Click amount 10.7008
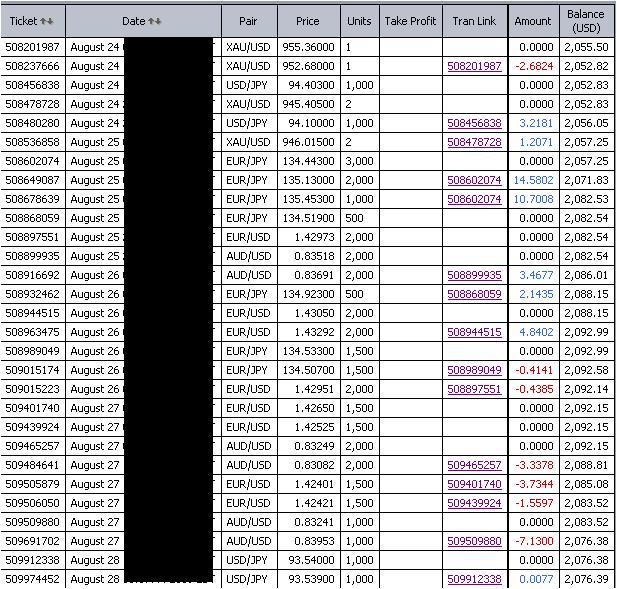The height and width of the screenshot is (589, 617). click(x=534, y=199)
